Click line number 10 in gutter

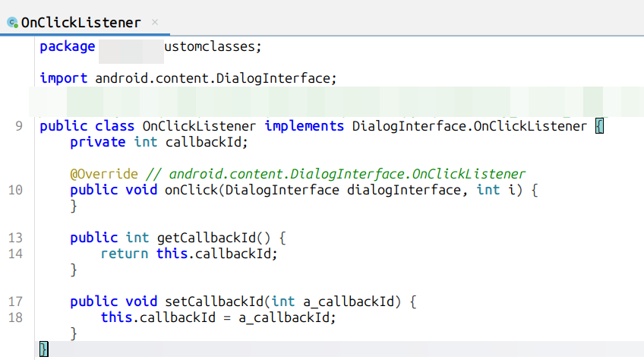point(15,190)
